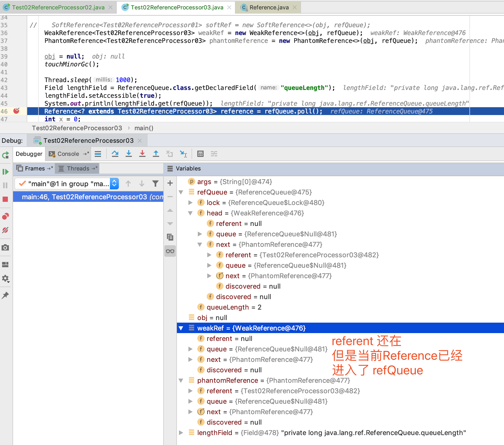Select the main:46 stack frame
The height and width of the screenshot is (445, 504).
click(x=89, y=197)
